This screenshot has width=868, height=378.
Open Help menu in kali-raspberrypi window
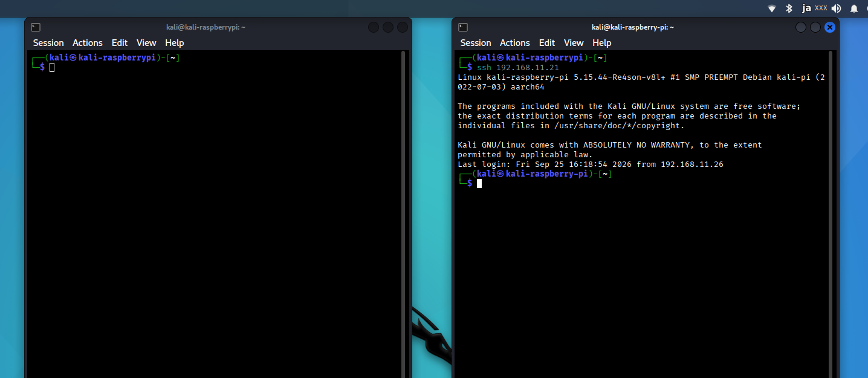(175, 43)
